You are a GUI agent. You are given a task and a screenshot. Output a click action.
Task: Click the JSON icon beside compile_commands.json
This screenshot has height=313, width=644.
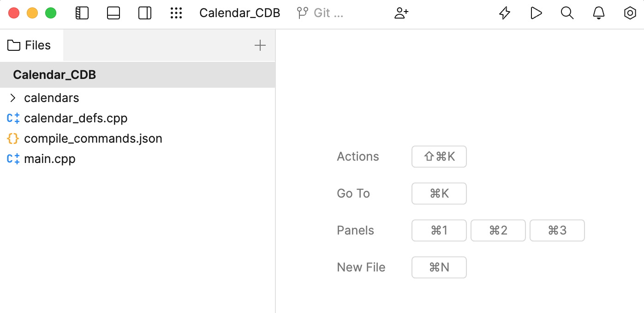[x=13, y=138]
